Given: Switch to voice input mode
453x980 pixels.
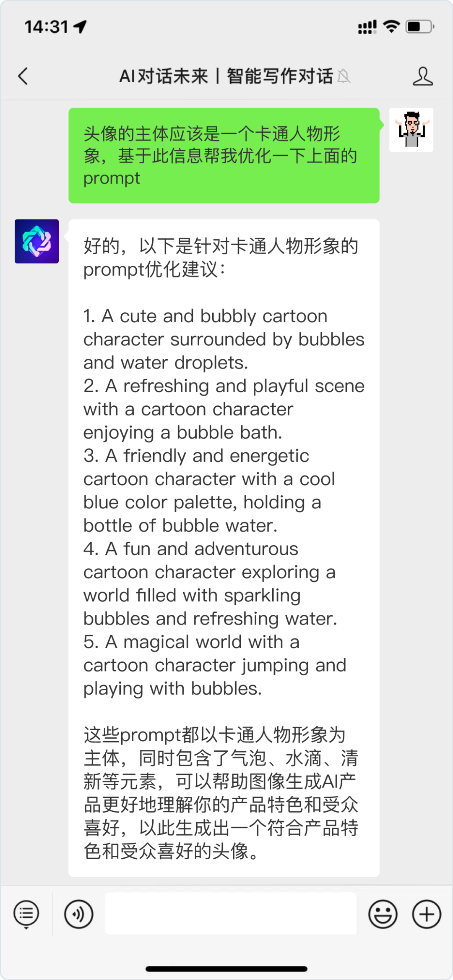Looking at the screenshot, I should click(x=78, y=914).
